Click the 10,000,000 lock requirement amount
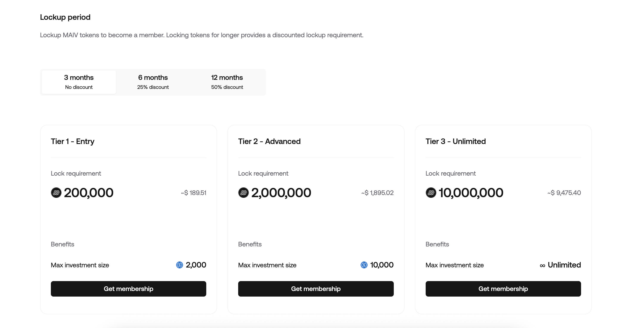Screen dimensions: 644x328 (x=471, y=193)
